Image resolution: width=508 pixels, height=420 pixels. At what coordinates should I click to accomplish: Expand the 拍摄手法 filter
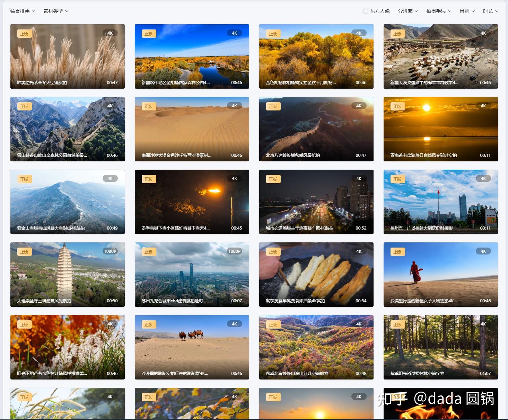(x=439, y=11)
